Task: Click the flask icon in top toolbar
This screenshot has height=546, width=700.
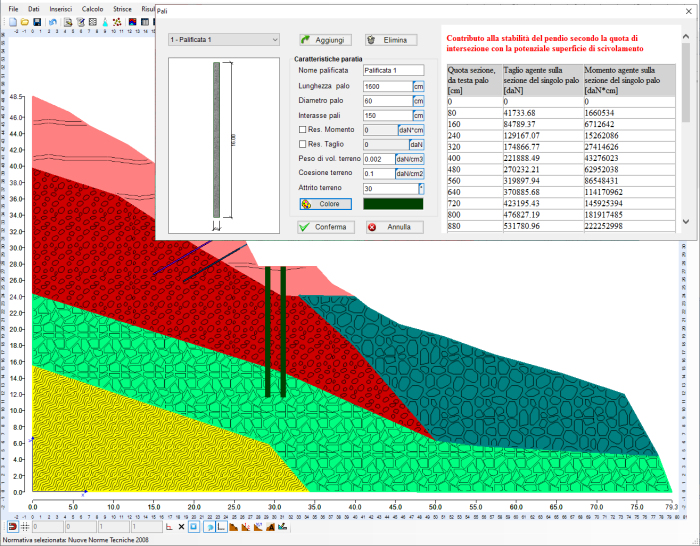Action: tap(105, 21)
